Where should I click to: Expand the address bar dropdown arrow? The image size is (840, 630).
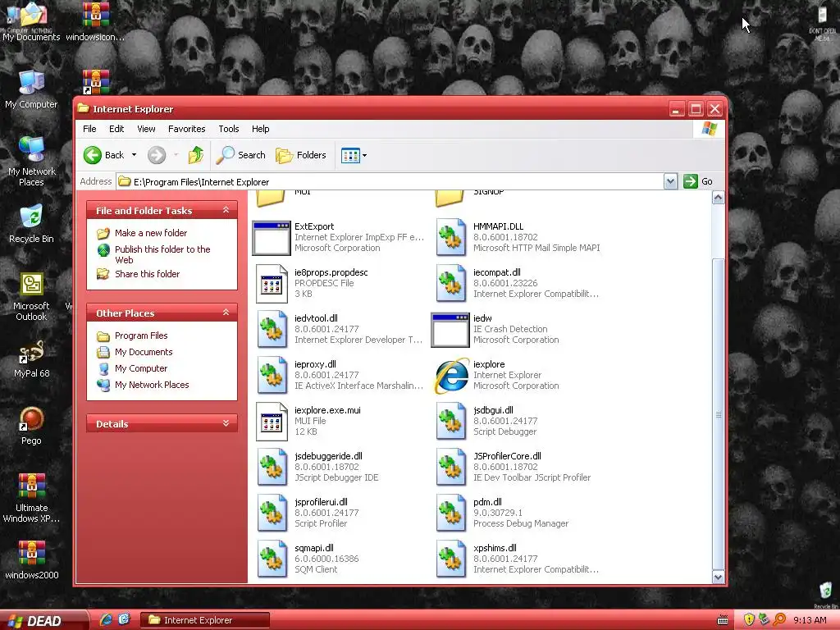click(670, 181)
